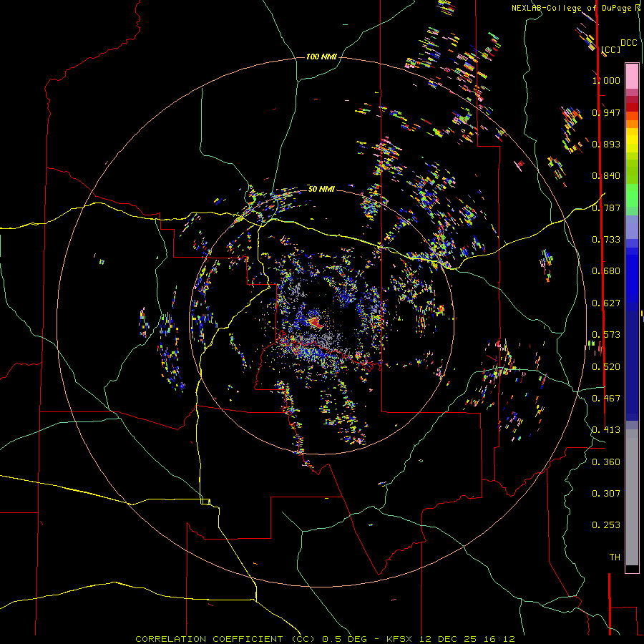Select the 0.573 scale value
Viewport: 644px width, 644px height.
(606, 334)
